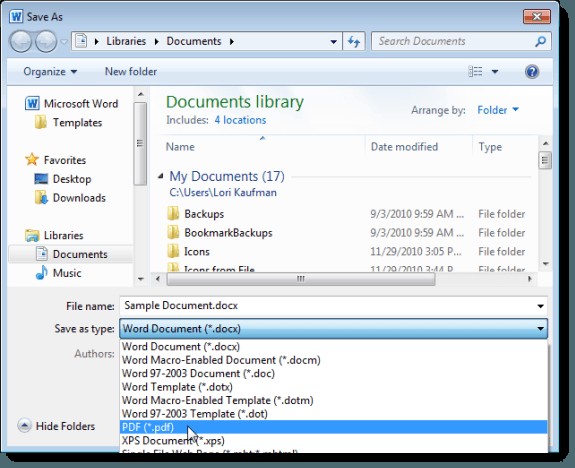Screen dimensions: 575x468
Task: Click the Search Documents field
Action: [461, 41]
